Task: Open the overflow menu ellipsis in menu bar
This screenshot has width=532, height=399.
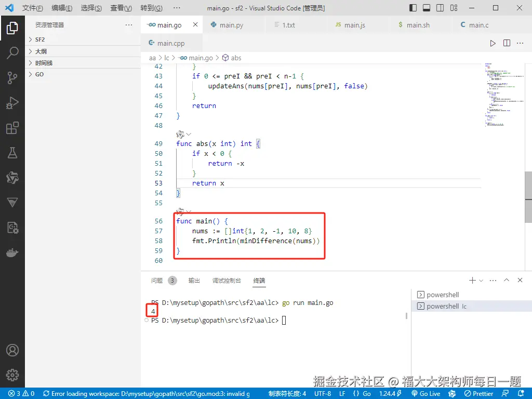Action: [177, 8]
